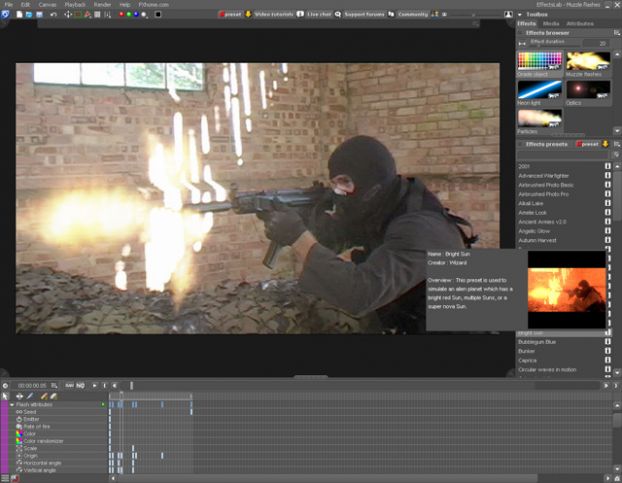Viewport: 622px width, 483px height.
Task: Click the preset button in top toolbar
Action: point(230,14)
